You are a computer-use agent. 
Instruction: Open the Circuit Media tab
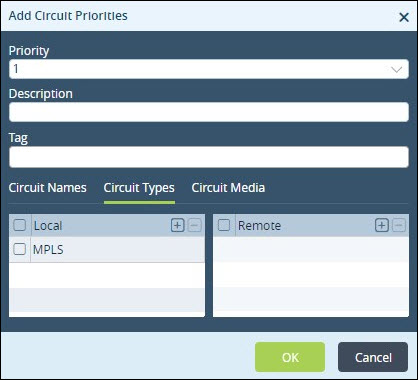pyautogui.click(x=228, y=188)
